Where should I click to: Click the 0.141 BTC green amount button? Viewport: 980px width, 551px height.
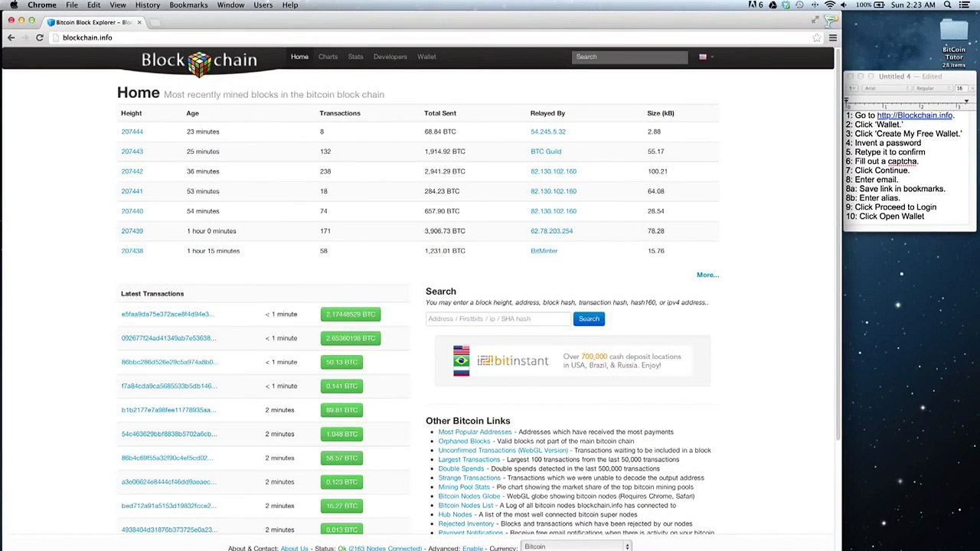(341, 386)
